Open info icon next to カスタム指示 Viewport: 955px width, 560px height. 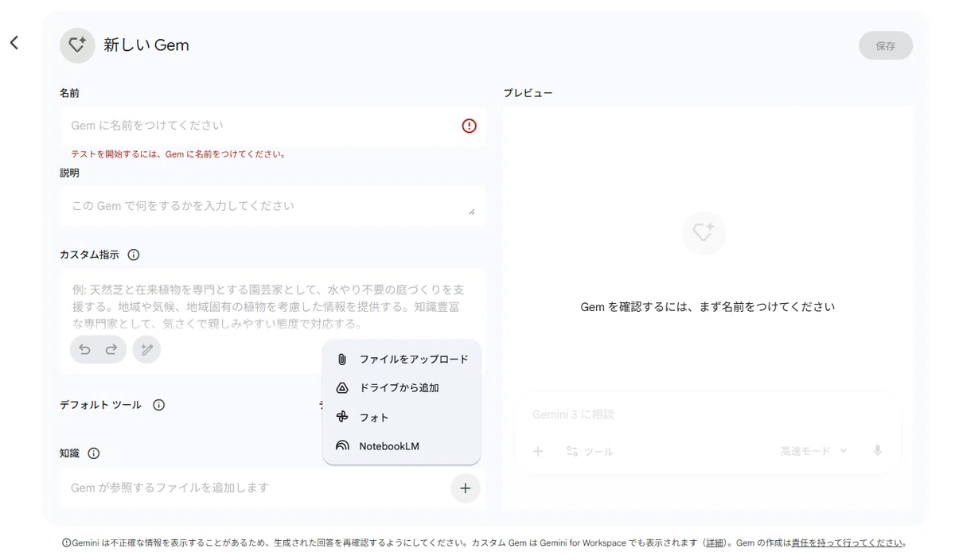[134, 255]
